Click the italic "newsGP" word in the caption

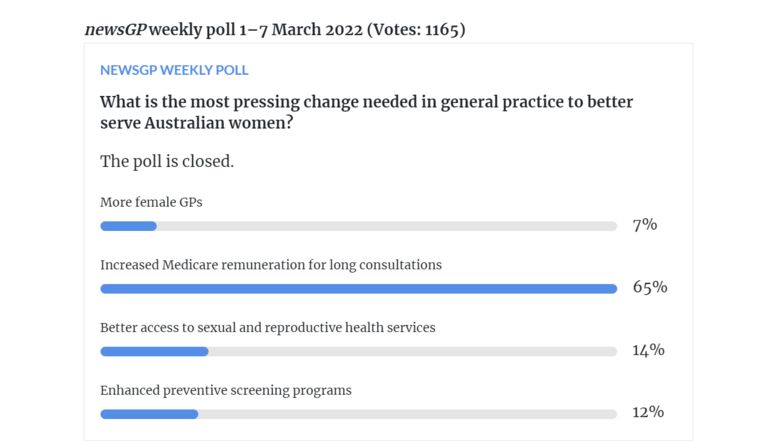click(x=116, y=29)
